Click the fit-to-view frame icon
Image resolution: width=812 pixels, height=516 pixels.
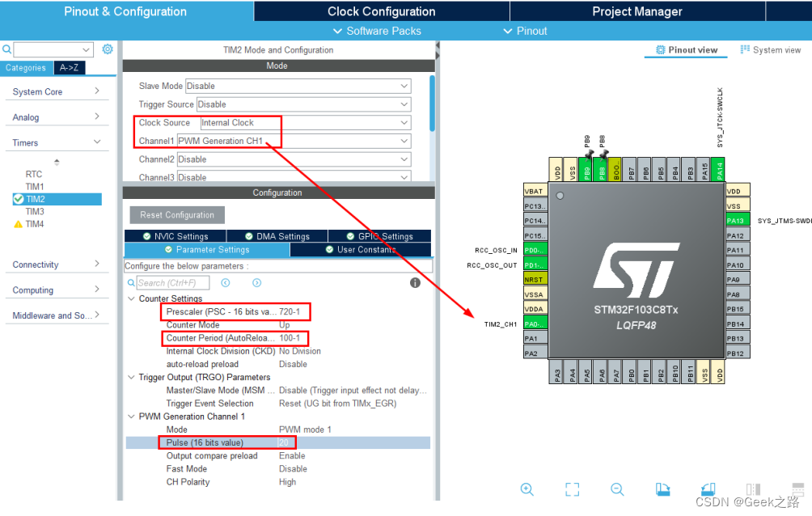pyautogui.click(x=573, y=489)
